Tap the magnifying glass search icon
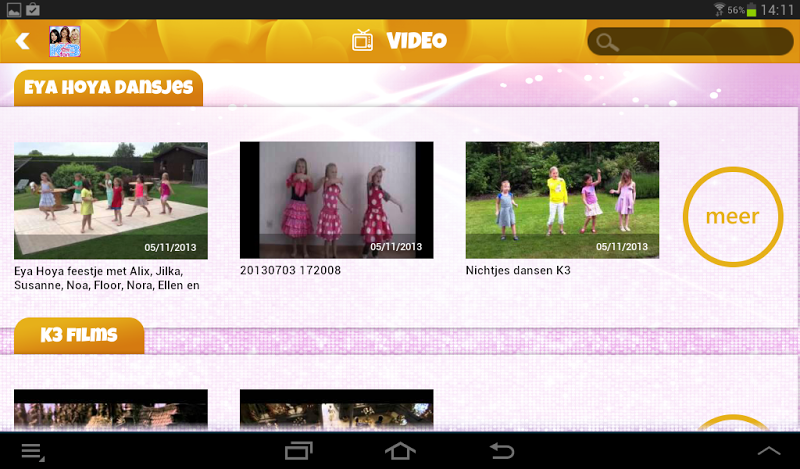The width and height of the screenshot is (800, 469). pos(607,43)
